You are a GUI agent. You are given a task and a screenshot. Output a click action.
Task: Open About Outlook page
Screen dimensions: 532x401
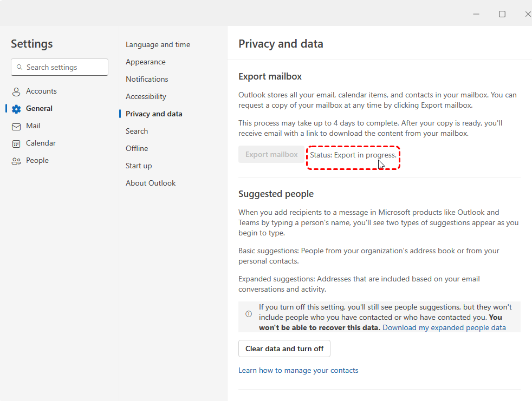(x=151, y=183)
